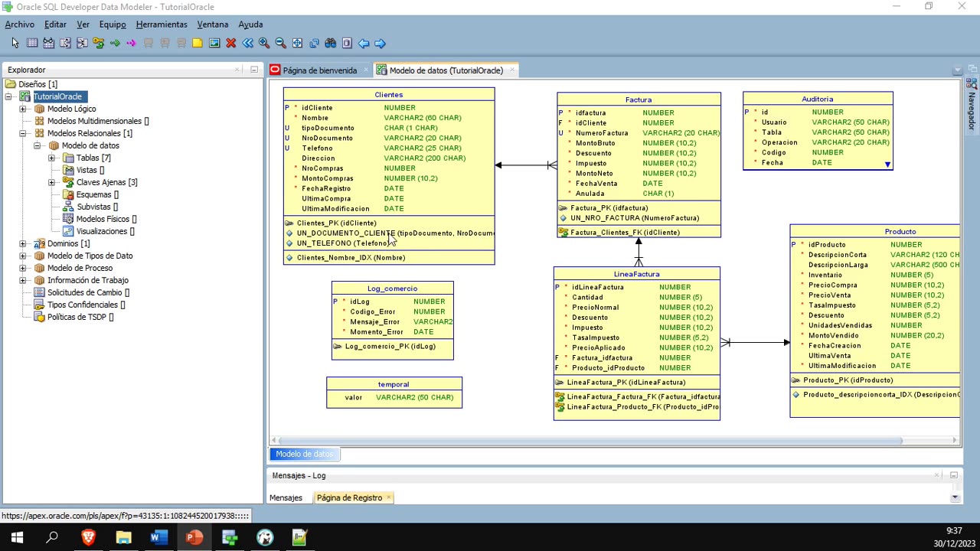980x551 pixels.
Task: Choose the New Image tool
Action: coord(214,44)
